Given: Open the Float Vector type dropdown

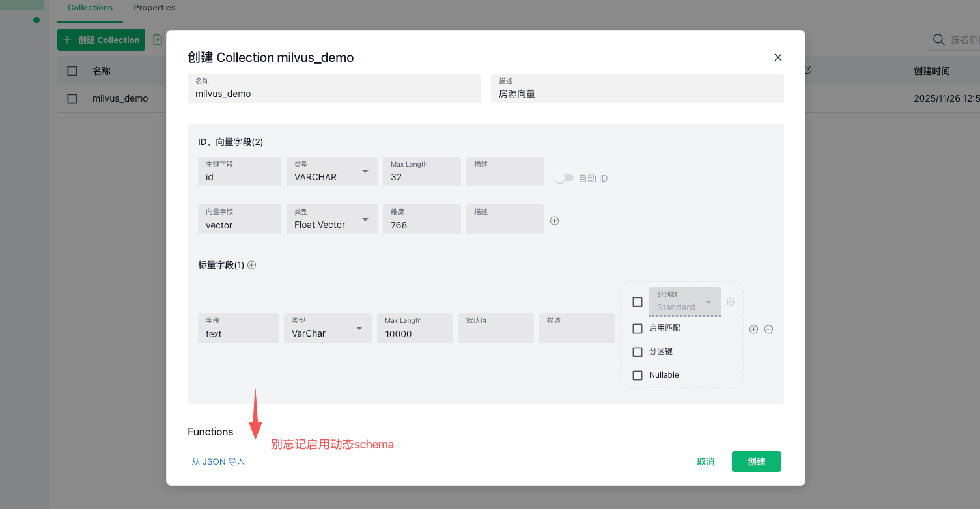Looking at the screenshot, I should [332, 219].
